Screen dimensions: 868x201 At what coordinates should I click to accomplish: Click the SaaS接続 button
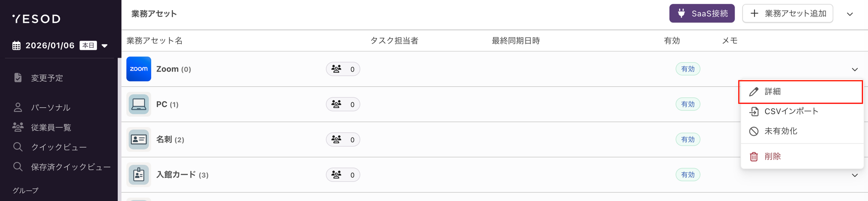702,14
